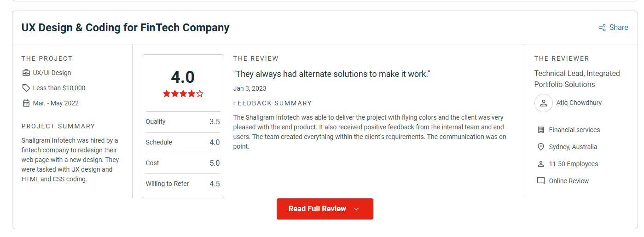Viewport: 644px width, 237px height.
Task: Click the review quote headline
Action: (x=331, y=74)
